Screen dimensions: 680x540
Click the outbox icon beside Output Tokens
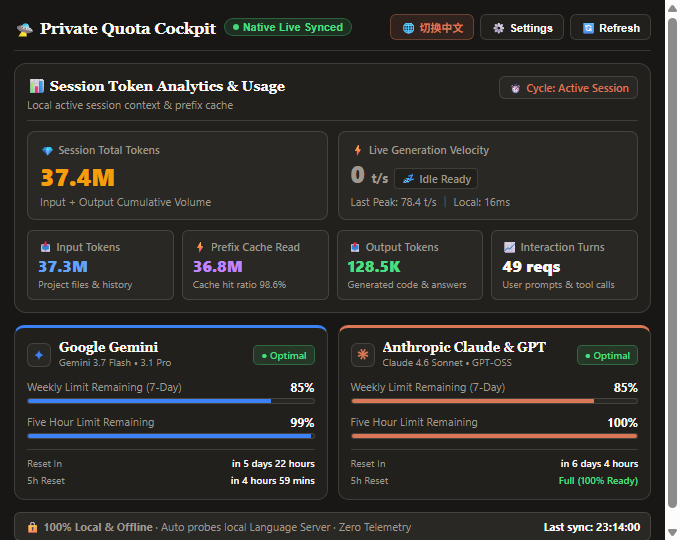(355, 247)
